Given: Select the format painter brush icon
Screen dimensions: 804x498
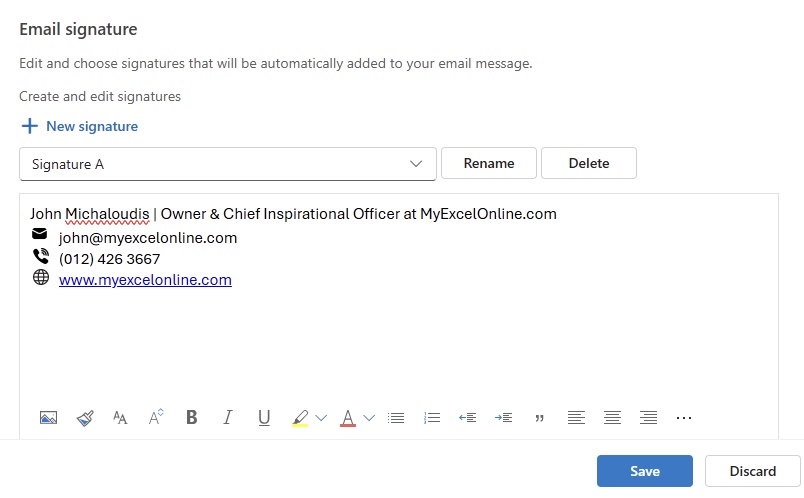Looking at the screenshot, I should 85,418.
